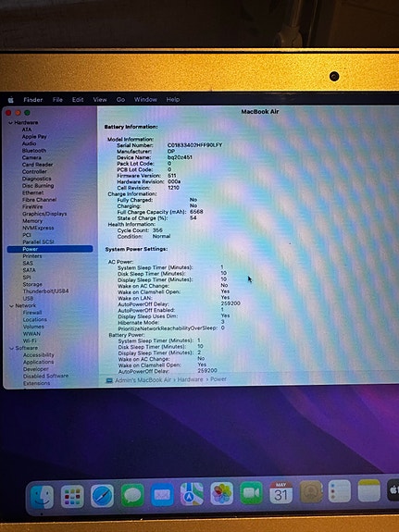Select Bluetooth in the sidebar
Image resolution: width=399 pixels, height=532 pixels.
[34, 151]
